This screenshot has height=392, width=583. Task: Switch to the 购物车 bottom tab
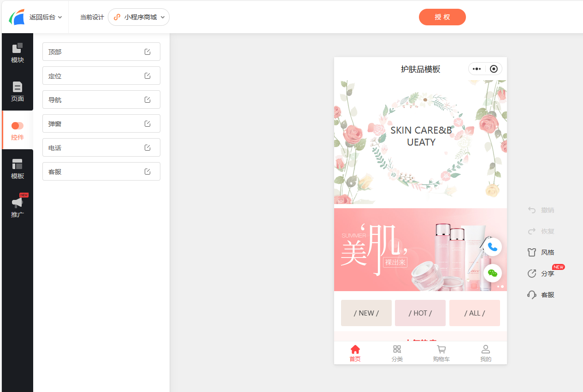coord(442,353)
